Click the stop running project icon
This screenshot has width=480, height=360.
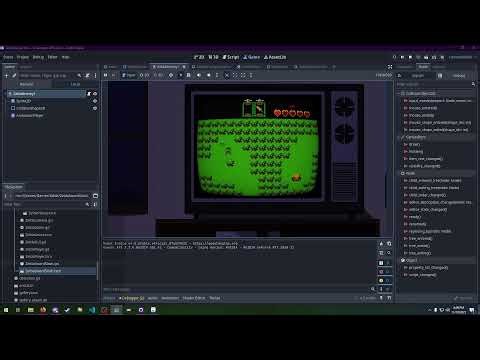click(410, 57)
